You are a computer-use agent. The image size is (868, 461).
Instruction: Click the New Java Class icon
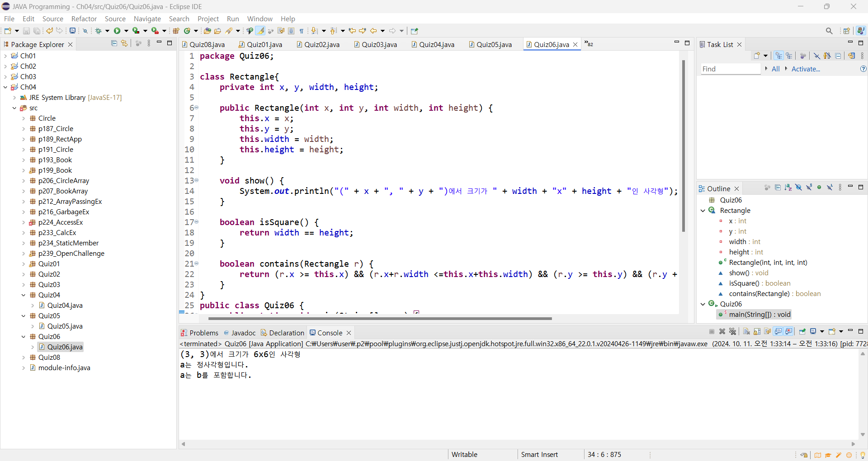187,31
